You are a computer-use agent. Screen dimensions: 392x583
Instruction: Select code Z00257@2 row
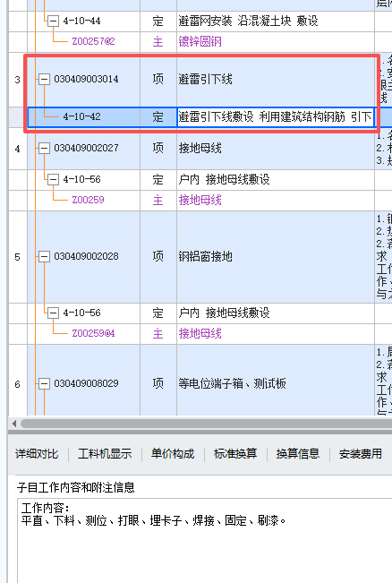[x=93, y=41]
